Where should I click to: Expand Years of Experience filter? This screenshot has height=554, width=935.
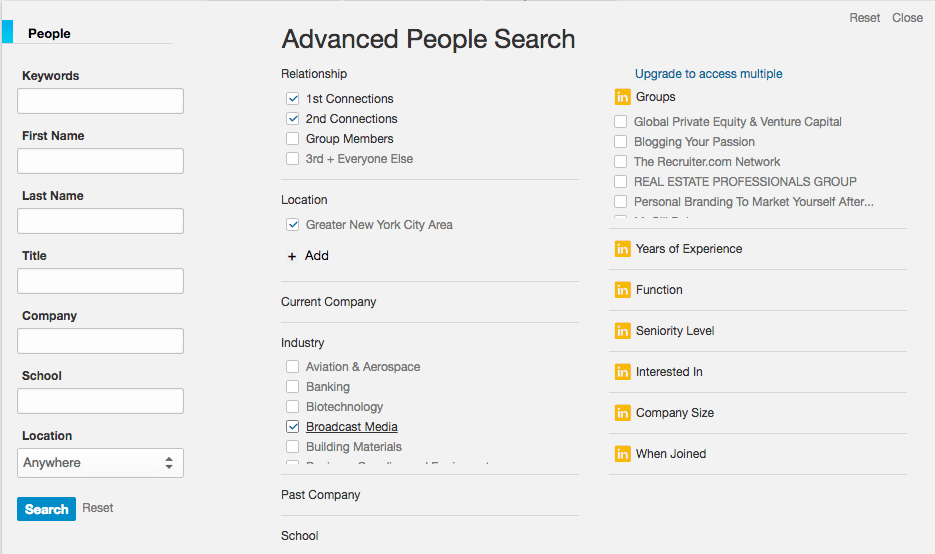point(689,249)
